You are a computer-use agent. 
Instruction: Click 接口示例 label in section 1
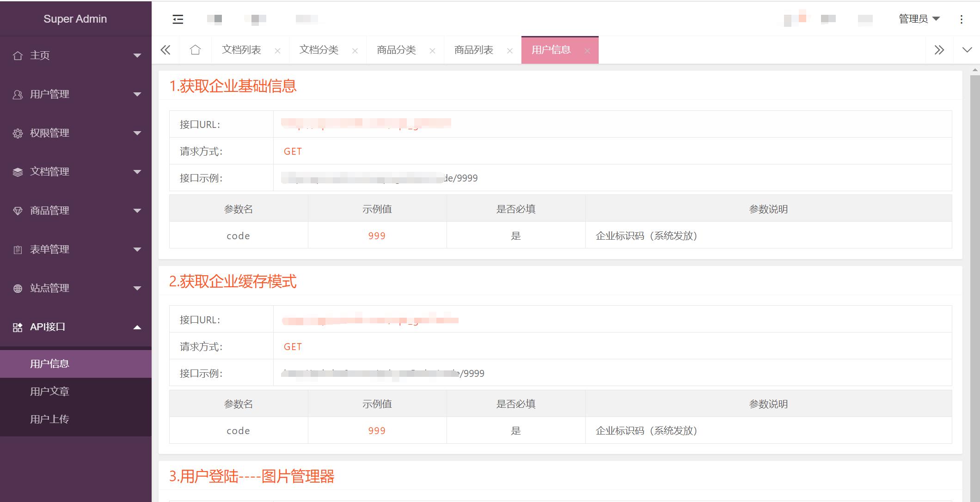tap(201, 178)
